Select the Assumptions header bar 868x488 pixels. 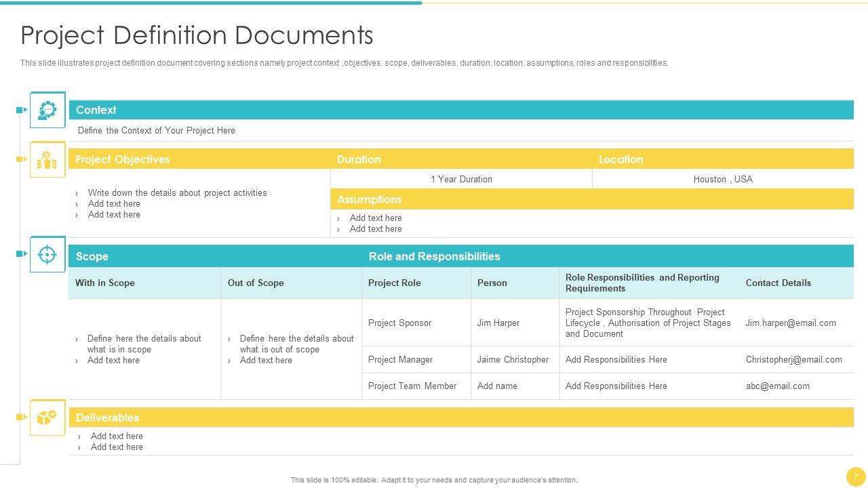591,199
